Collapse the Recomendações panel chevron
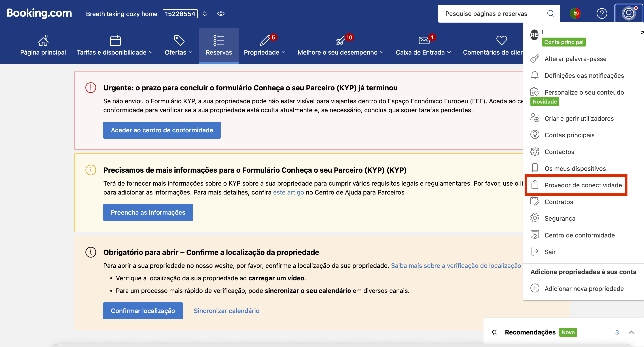The image size is (644, 347). (x=631, y=332)
